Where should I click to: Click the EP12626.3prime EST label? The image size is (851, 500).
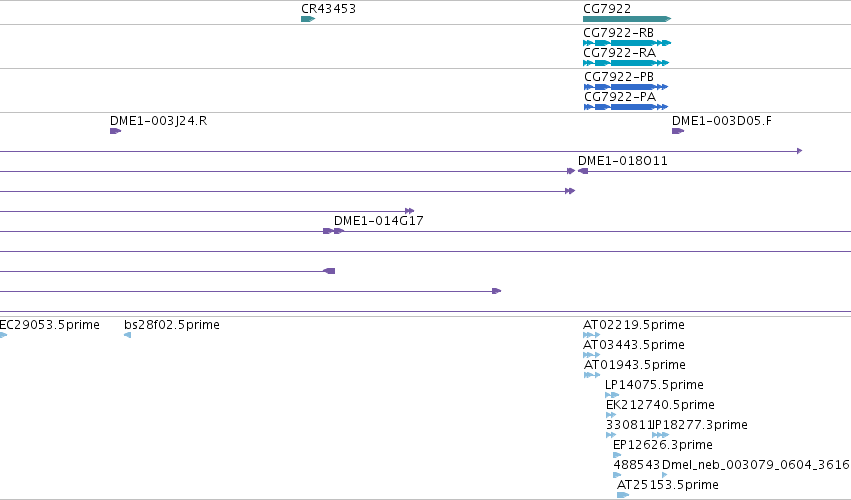663,445
